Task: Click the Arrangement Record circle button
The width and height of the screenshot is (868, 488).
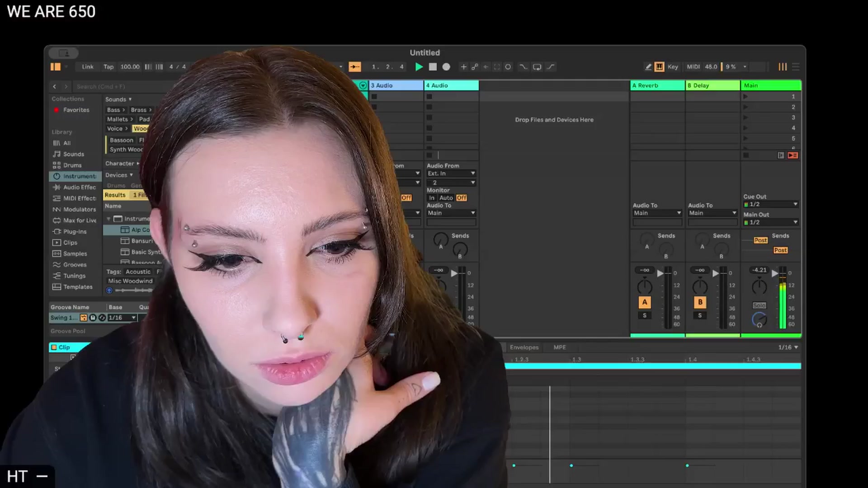Action: [446, 67]
